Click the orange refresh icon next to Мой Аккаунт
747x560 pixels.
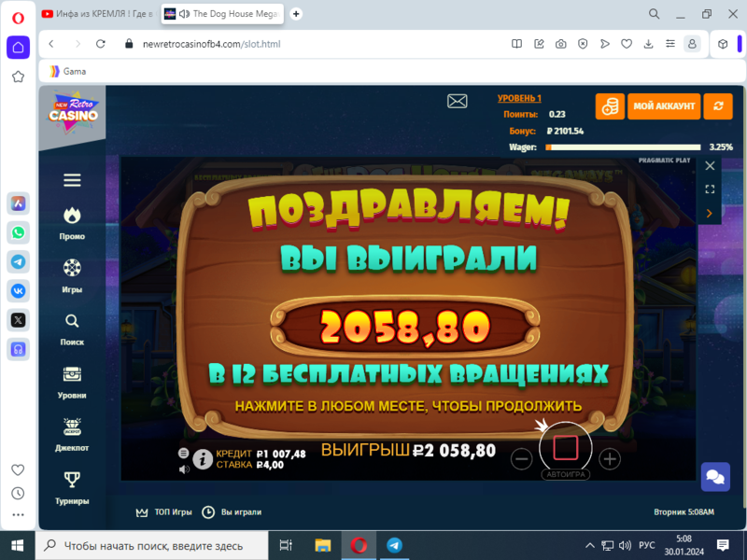718,106
